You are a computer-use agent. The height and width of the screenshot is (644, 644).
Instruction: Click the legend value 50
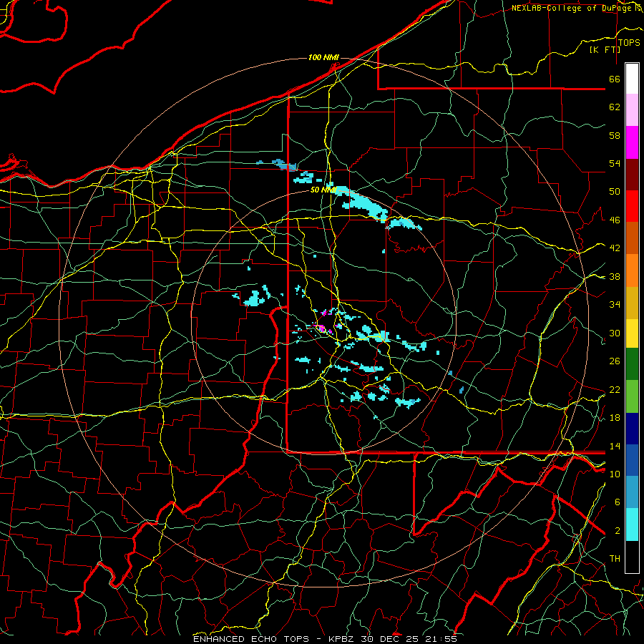[x=615, y=192]
